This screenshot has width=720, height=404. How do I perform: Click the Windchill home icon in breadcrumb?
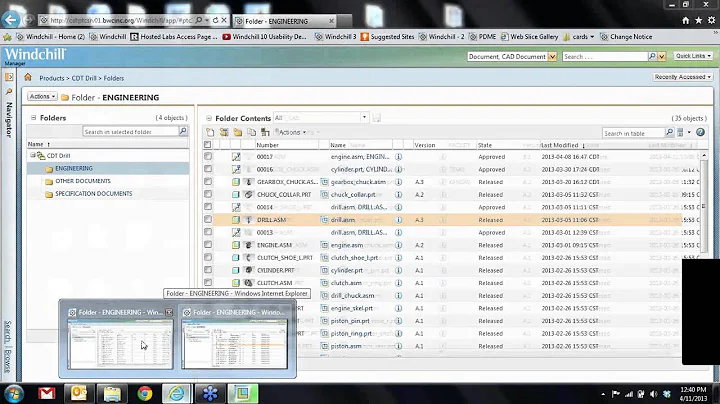click(28, 77)
